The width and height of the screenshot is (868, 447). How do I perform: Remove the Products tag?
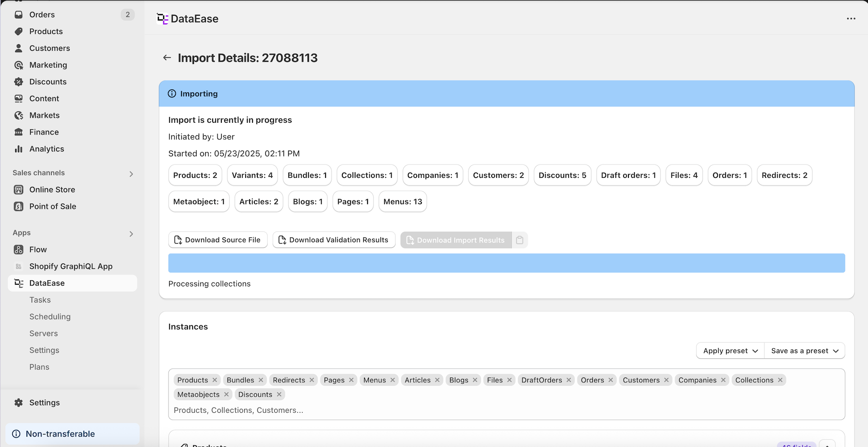click(214, 380)
